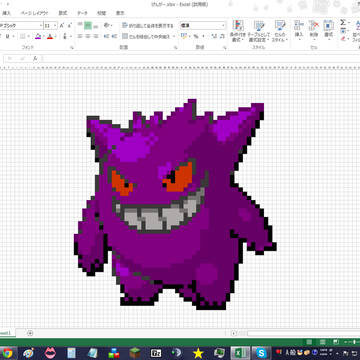Viewport: 360px width, 360px height.
Task: Open the Insert ribbon tab
Action: point(6,13)
